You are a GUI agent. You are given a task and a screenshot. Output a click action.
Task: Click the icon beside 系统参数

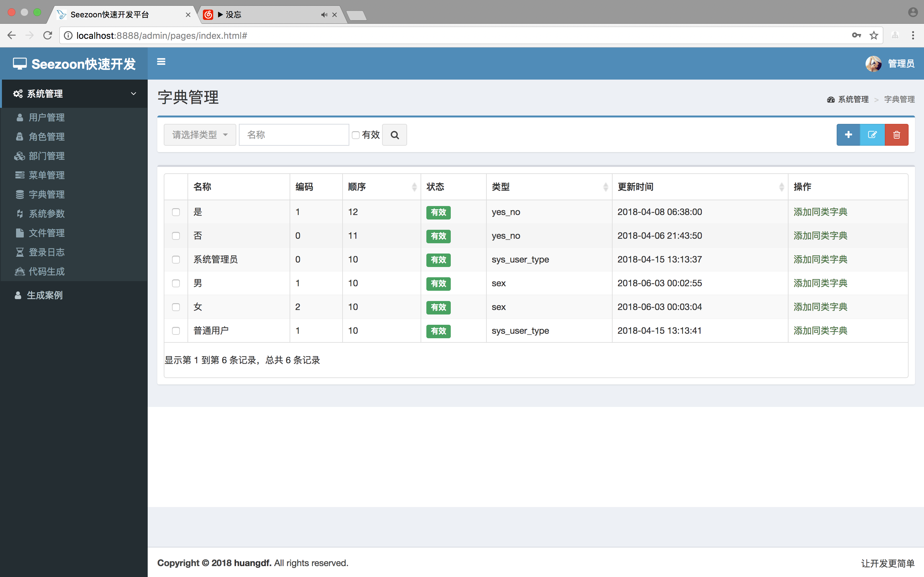(20, 214)
